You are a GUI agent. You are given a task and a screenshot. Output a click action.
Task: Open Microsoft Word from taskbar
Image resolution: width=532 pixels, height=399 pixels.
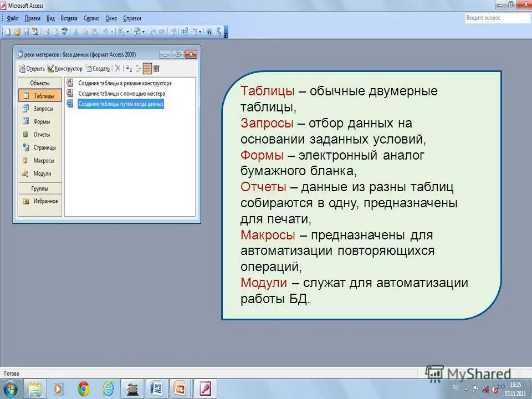pyautogui.click(x=157, y=389)
